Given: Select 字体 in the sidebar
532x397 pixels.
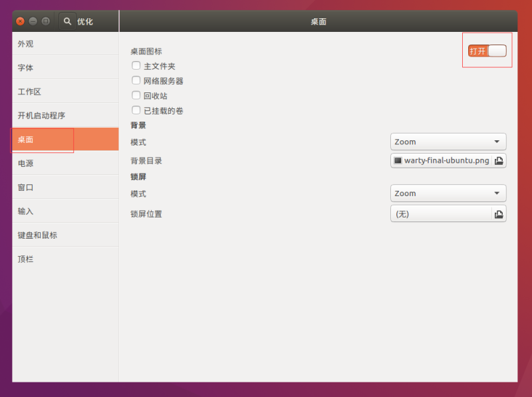Looking at the screenshot, I should [x=65, y=68].
